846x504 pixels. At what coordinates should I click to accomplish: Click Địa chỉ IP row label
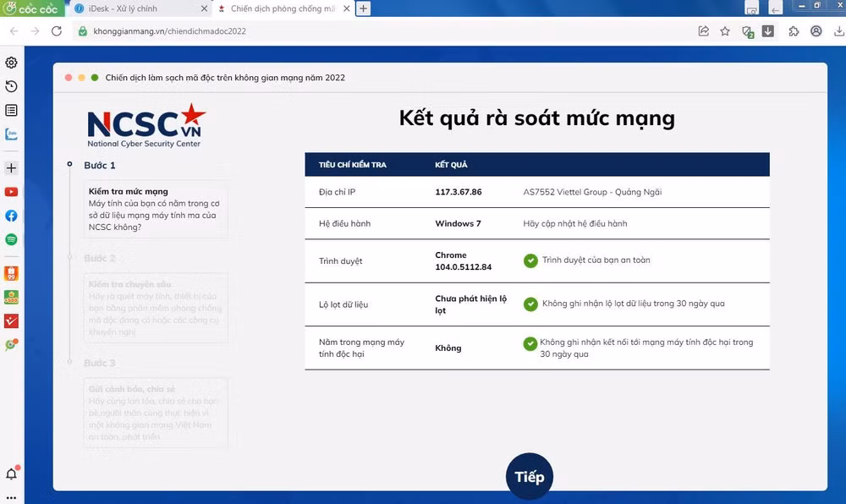click(x=338, y=192)
